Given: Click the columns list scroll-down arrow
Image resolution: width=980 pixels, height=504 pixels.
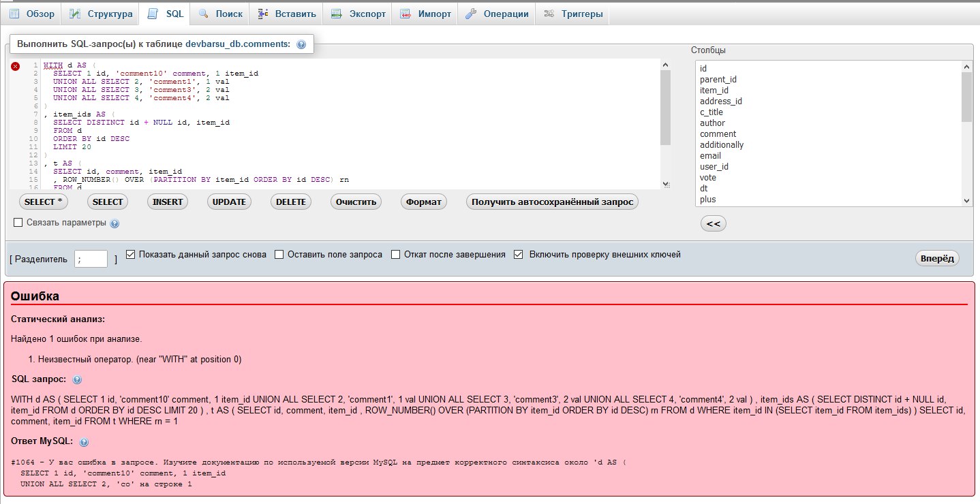Looking at the screenshot, I should 966,201.
